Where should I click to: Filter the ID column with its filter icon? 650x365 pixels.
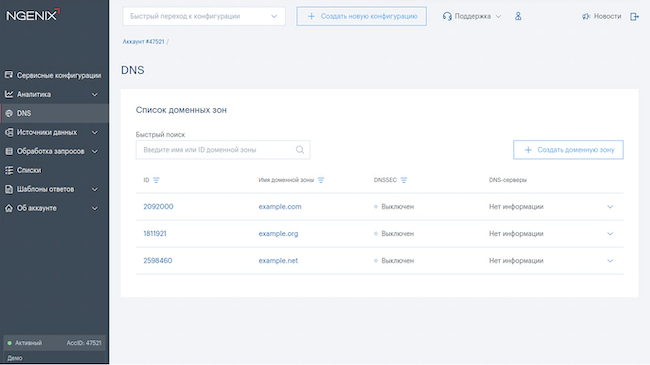[156, 180]
